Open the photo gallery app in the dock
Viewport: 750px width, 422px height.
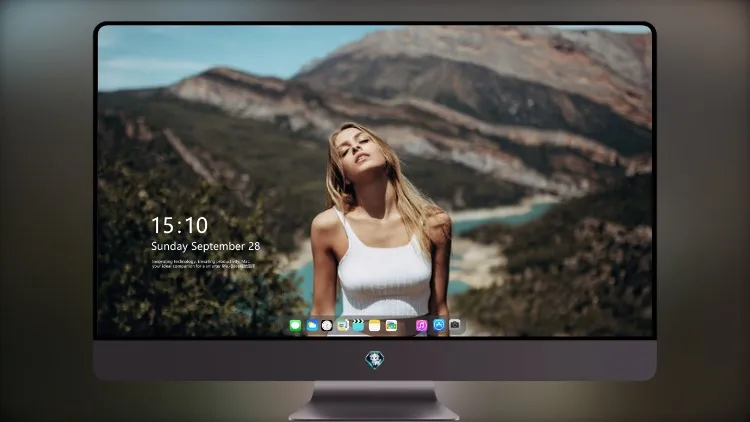(391, 326)
